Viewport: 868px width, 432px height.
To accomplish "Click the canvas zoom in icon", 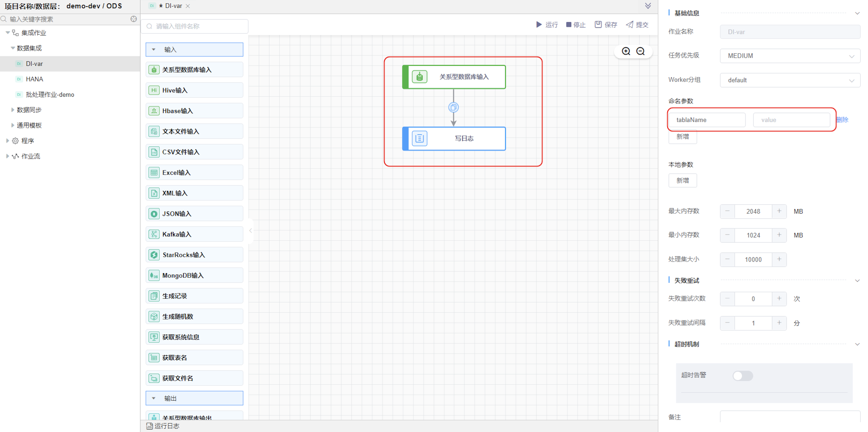I will [626, 51].
